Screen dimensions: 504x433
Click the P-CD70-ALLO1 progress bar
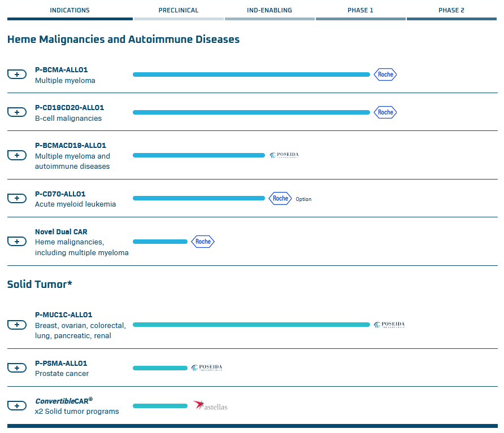(199, 198)
